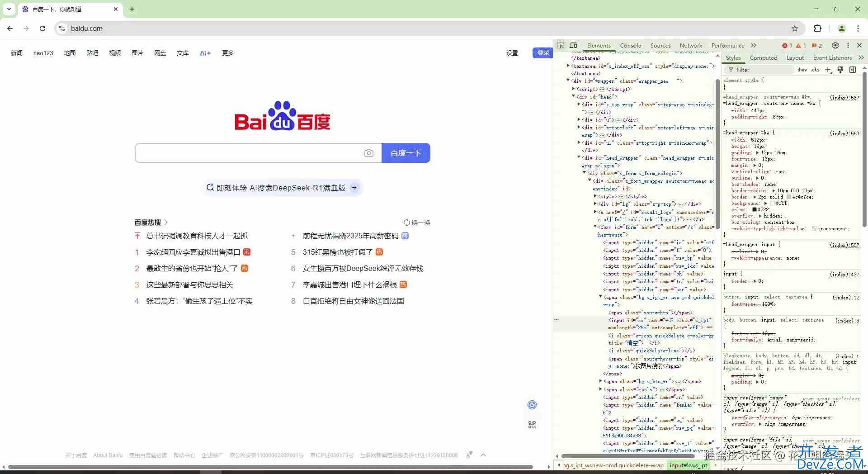Image resolution: width=868 pixels, height=474 pixels.
Task: Collapse the div id="head" node
Action: tap(574, 96)
